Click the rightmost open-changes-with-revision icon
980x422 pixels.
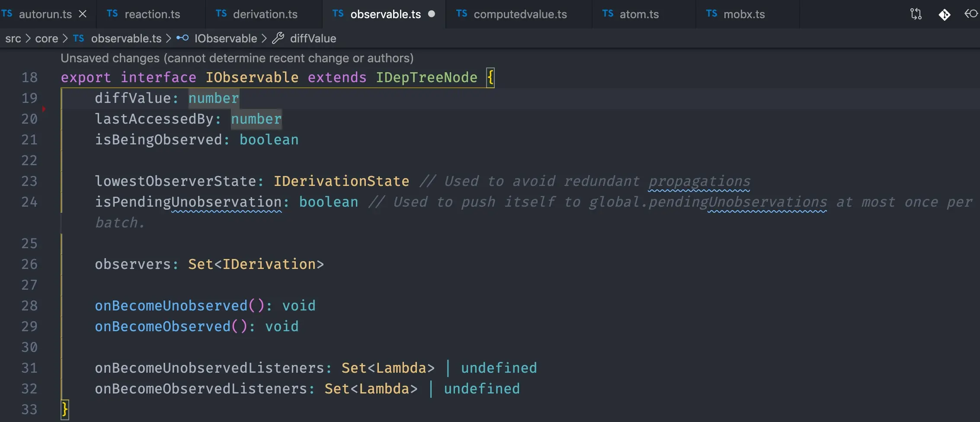pyautogui.click(x=971, y=14)
